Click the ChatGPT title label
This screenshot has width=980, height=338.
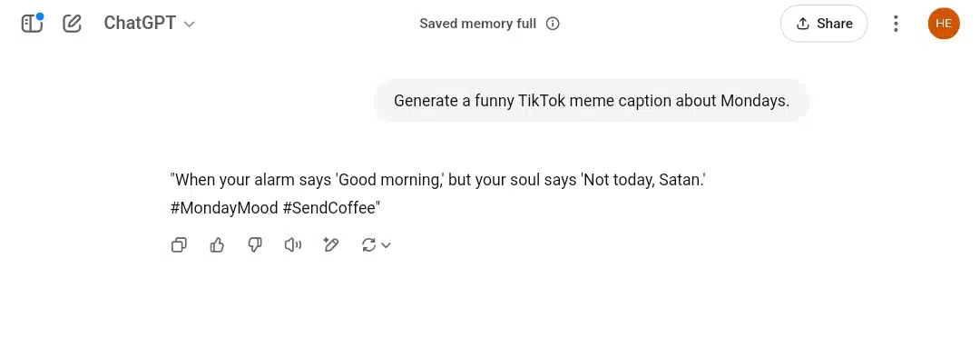coord(140,24)
